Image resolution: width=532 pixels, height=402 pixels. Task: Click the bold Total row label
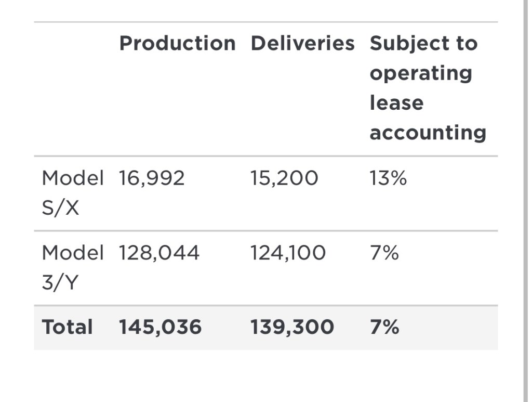coord(67,328)
